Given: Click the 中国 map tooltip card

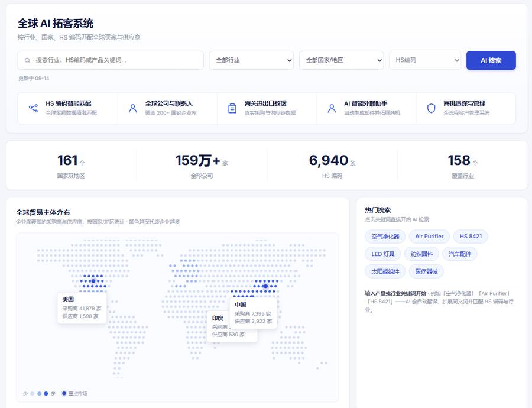Looking at the screenshot, I should click(254, 313).
